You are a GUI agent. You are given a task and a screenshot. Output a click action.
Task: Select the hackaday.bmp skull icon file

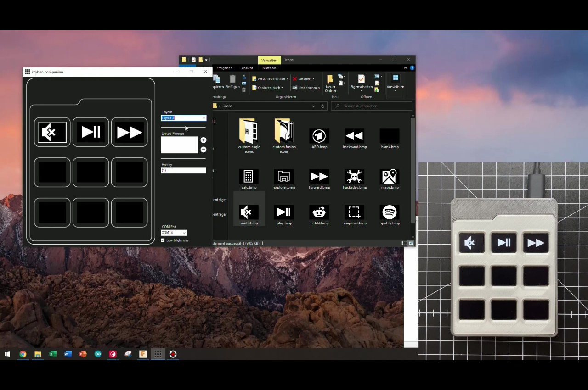pos(354,179)
